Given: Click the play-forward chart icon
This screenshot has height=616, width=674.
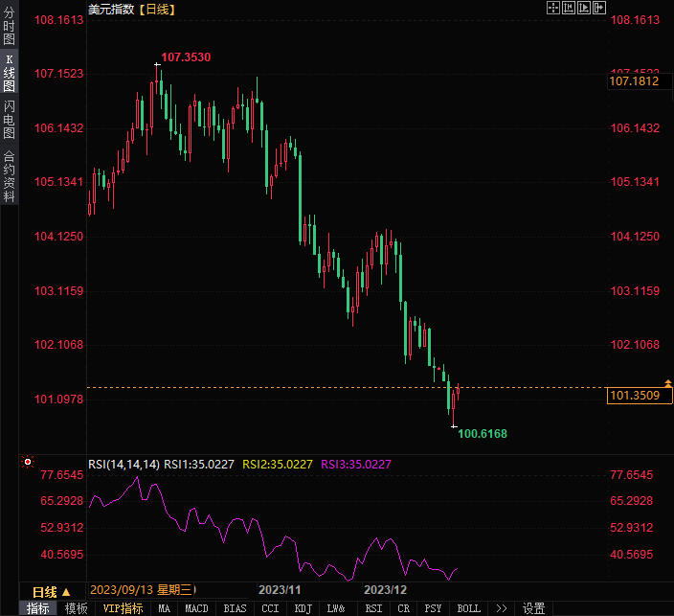Looking at the screenshot, I should click(x=583, y=8).
